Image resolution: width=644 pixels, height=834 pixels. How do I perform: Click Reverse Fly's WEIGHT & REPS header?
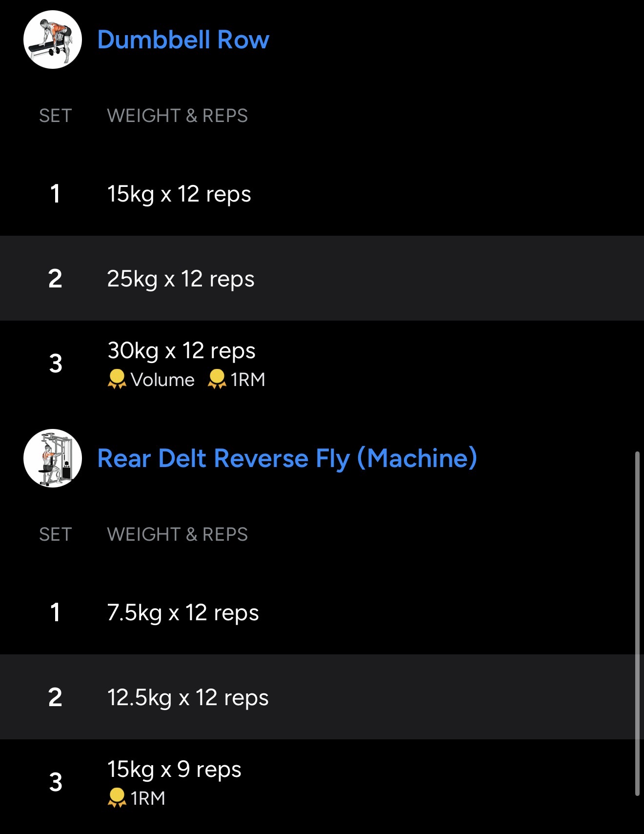point(177,534)
